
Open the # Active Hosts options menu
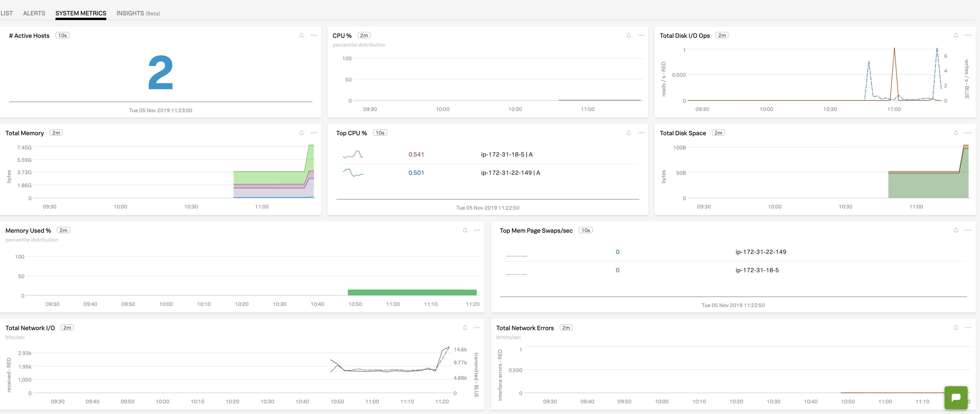[x=313, y=35]
